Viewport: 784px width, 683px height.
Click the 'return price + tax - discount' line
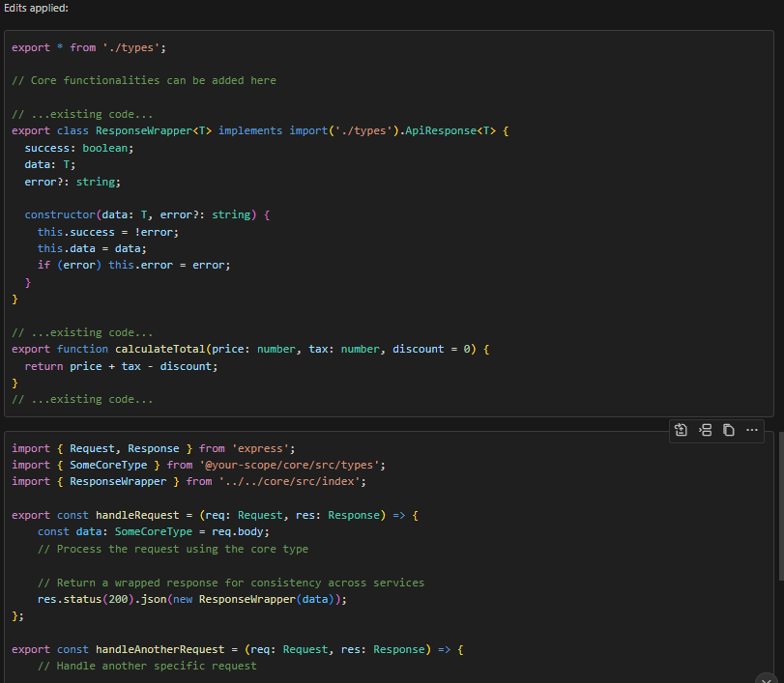pyautogui.click(x=121, y=367)
